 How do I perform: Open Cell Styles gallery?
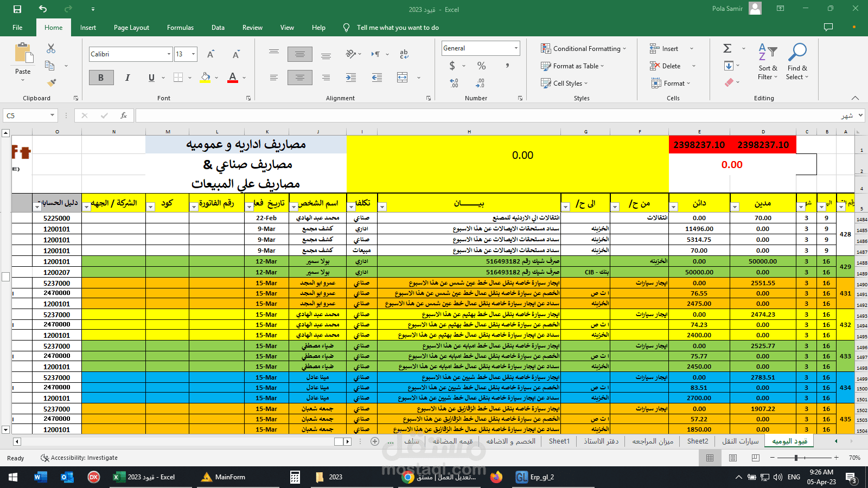pyautogui.click(x=564, y=83)
